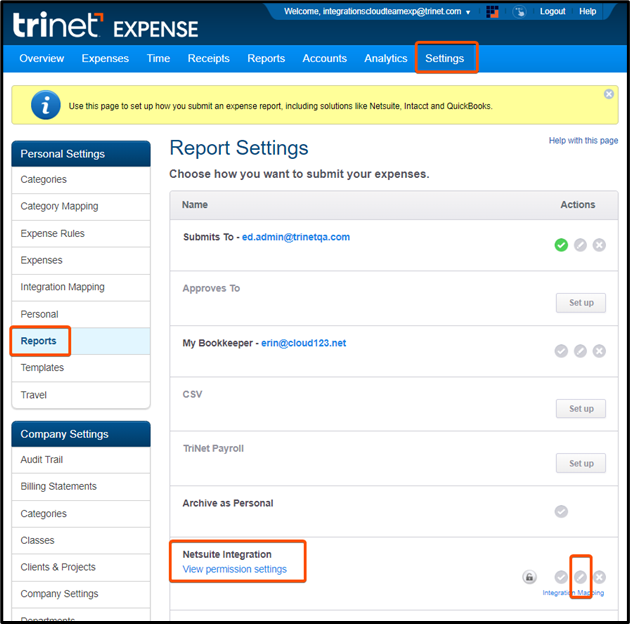Select Classes in Company Settings
Screen dimensions: 630x624
point(81,540)
